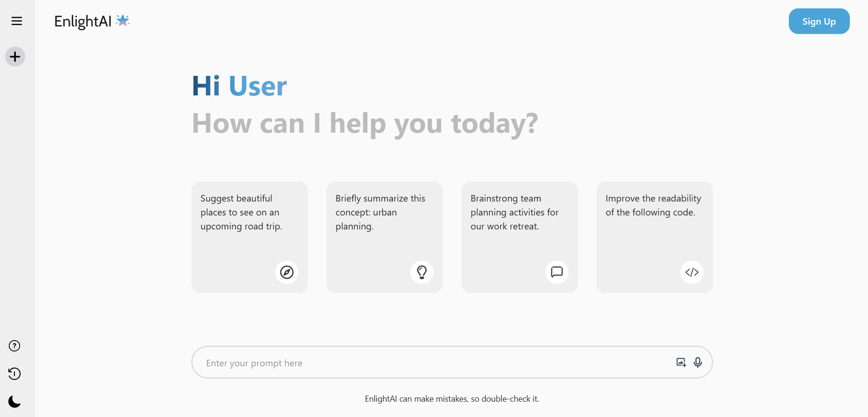Viewport: 868px width, 417px height.
Task: Click the compass icon on road trip card
Action: [x=287, y=272]
